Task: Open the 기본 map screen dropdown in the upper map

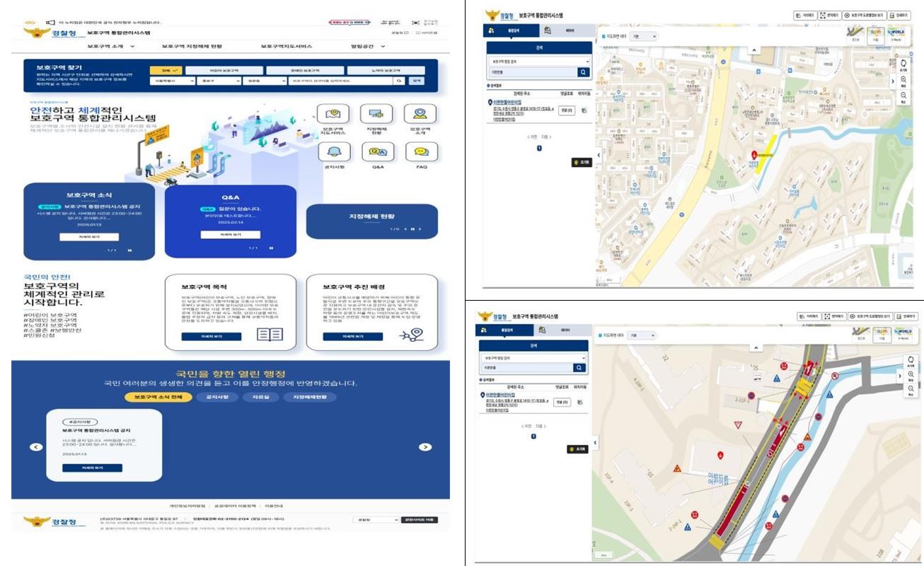Action: coord(643,36)
